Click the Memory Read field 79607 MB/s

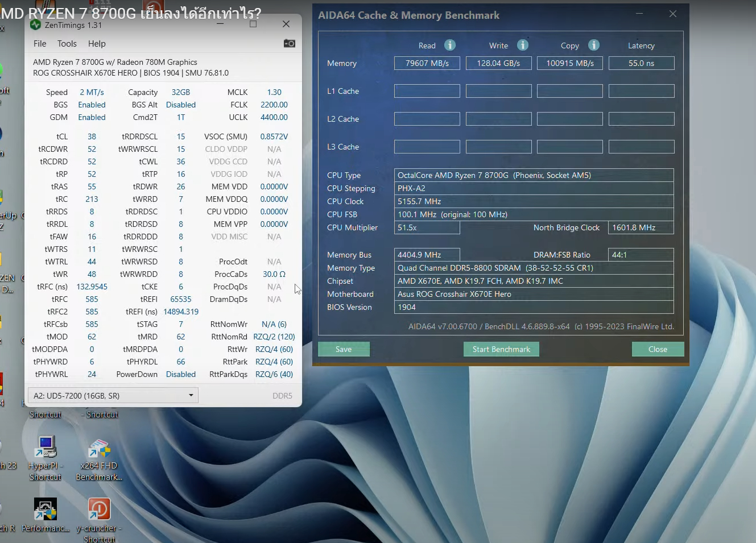pos(427,63)
